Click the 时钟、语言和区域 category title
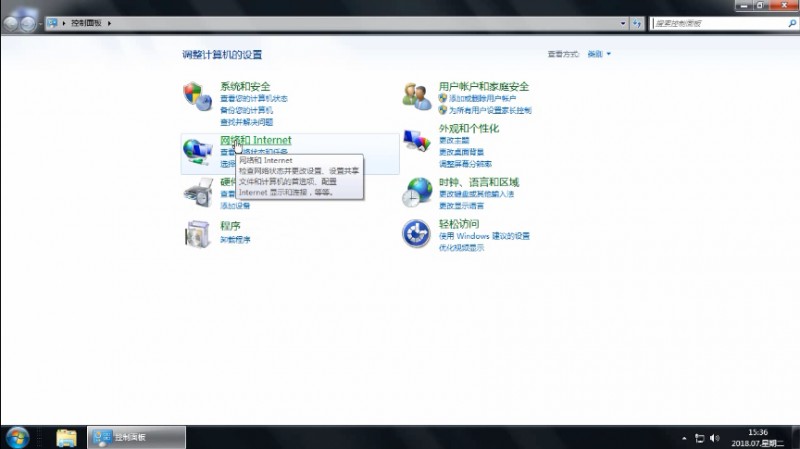Image resolution: width=800 pixels, height=449 pixels. [479, 182]
